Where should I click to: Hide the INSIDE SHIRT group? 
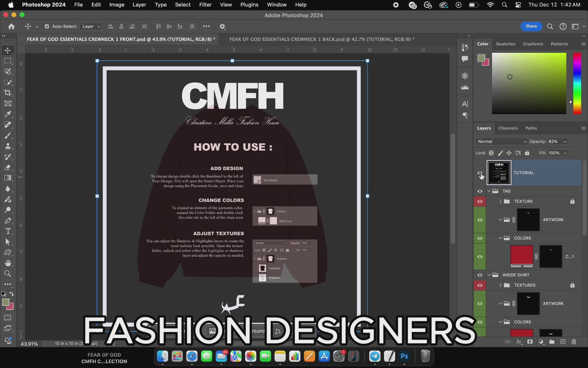(x=480, y=275)
